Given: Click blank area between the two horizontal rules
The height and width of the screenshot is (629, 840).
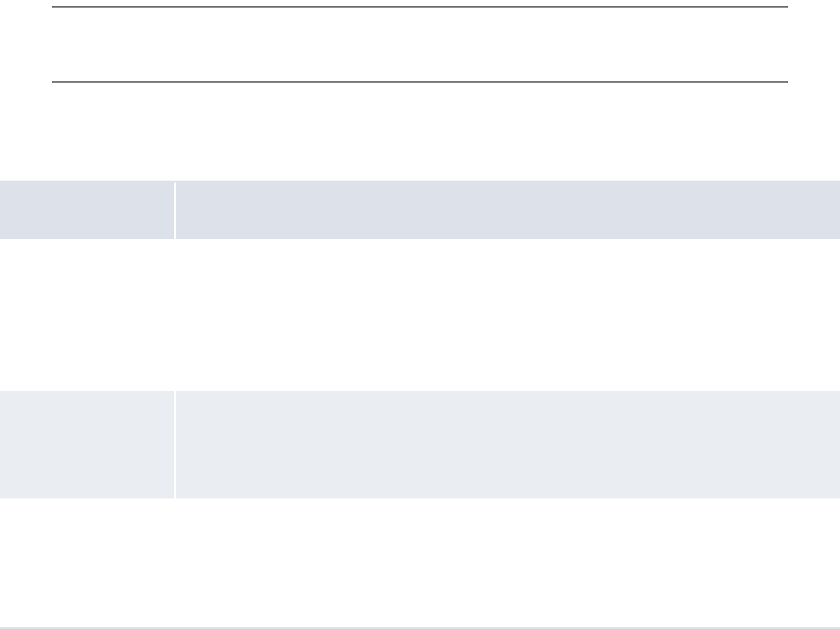Looking at the screenshot, I should point(420,44).
